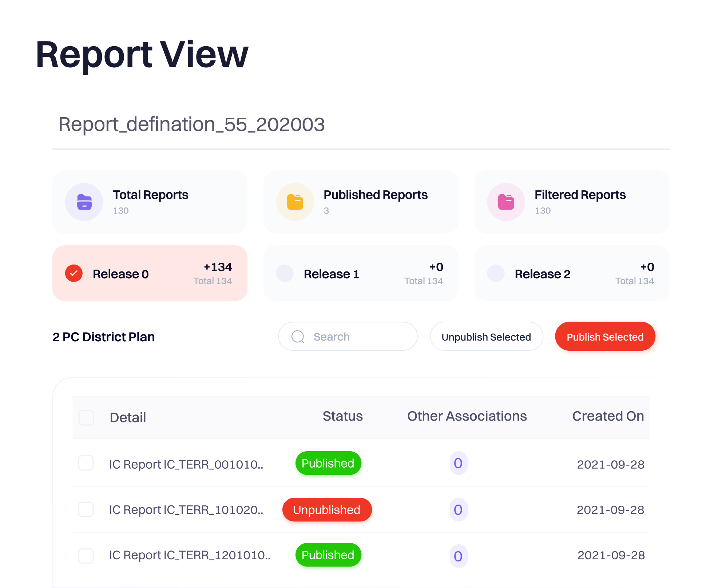Image resolution: width=722 pixels, height=588 pixels.
Task: Toggle the select-all checkbox in table header
Action: (x=87, y=417)
